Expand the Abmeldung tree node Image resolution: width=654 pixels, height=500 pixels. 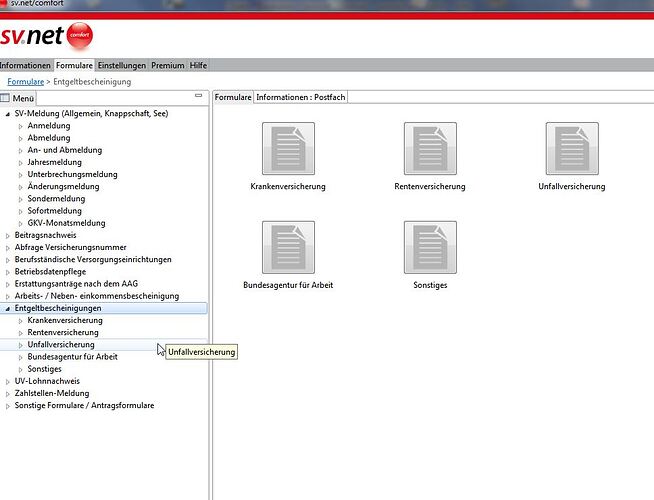tap(20, 138)
